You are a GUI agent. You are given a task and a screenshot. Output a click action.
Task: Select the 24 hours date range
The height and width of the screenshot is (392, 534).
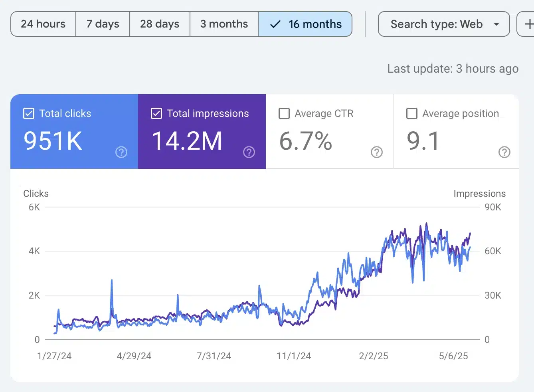coord(43,24)
